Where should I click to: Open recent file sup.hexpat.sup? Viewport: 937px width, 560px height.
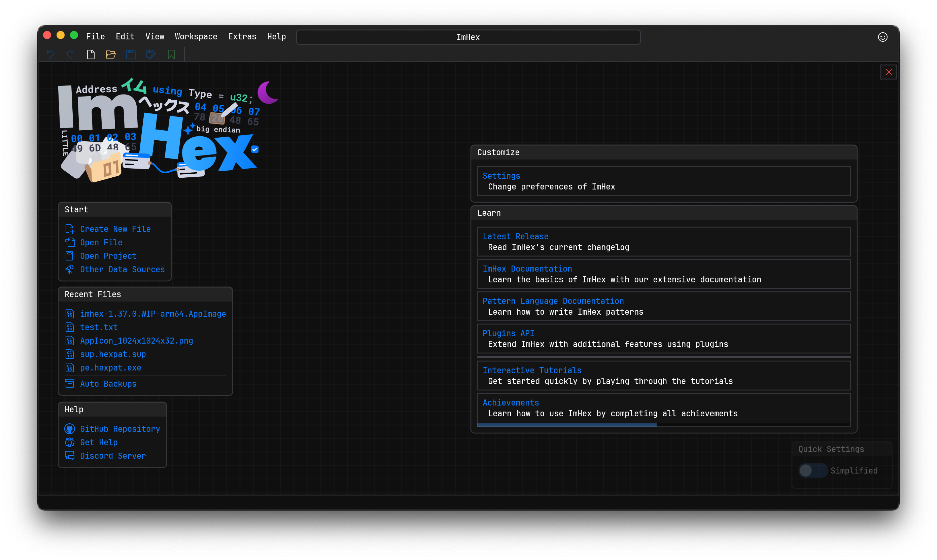point(113,354)
